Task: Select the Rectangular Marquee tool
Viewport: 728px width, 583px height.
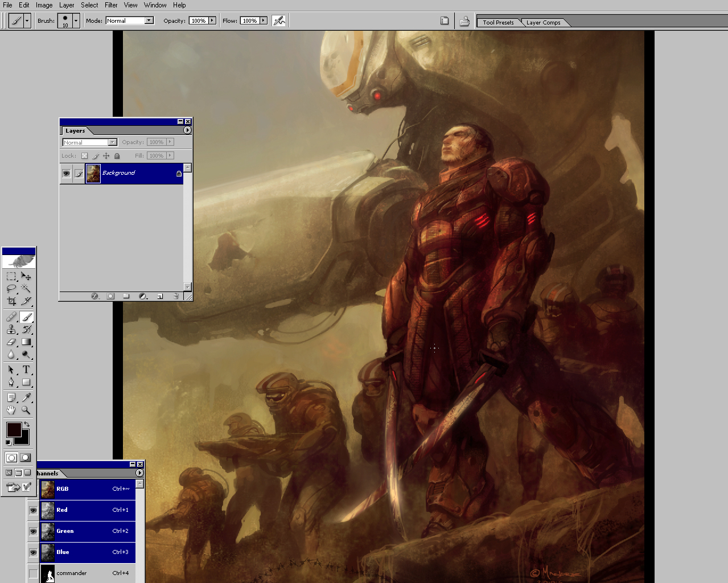Action: [x=11, y=276]
